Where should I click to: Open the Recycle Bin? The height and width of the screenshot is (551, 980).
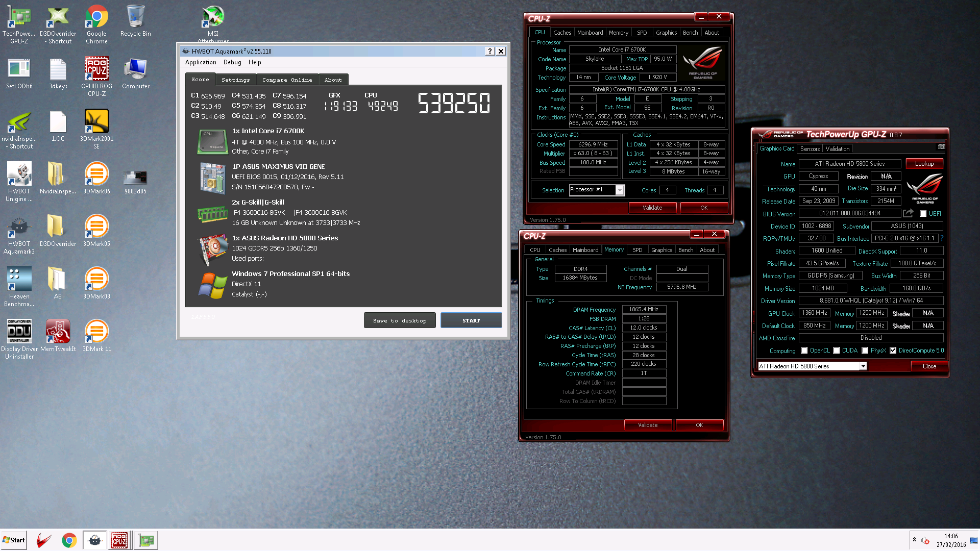click(x=135, y=20)
